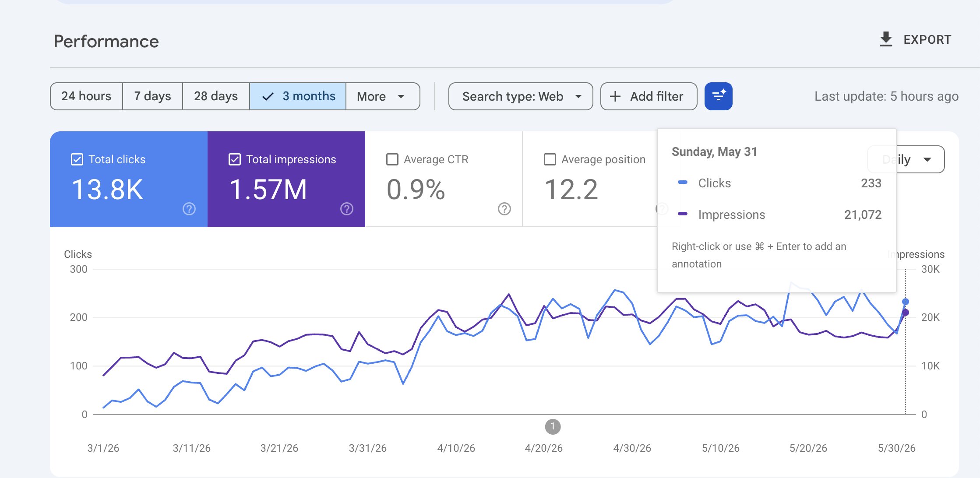980x478 pixels.
Task: Click the blue clicks data point on chart
Action: point(906,302)
